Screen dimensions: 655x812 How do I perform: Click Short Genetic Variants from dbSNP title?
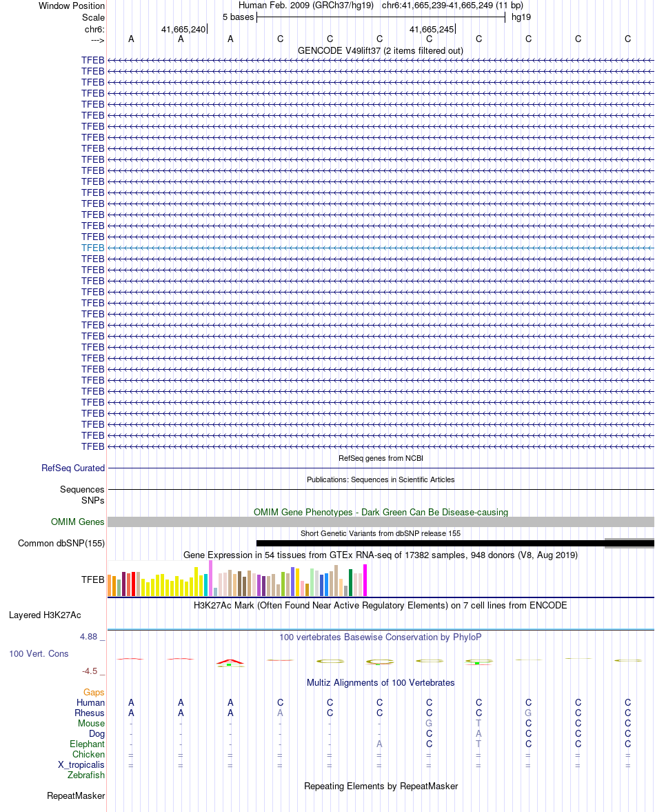pyautogui.click(x=381, y=533)
